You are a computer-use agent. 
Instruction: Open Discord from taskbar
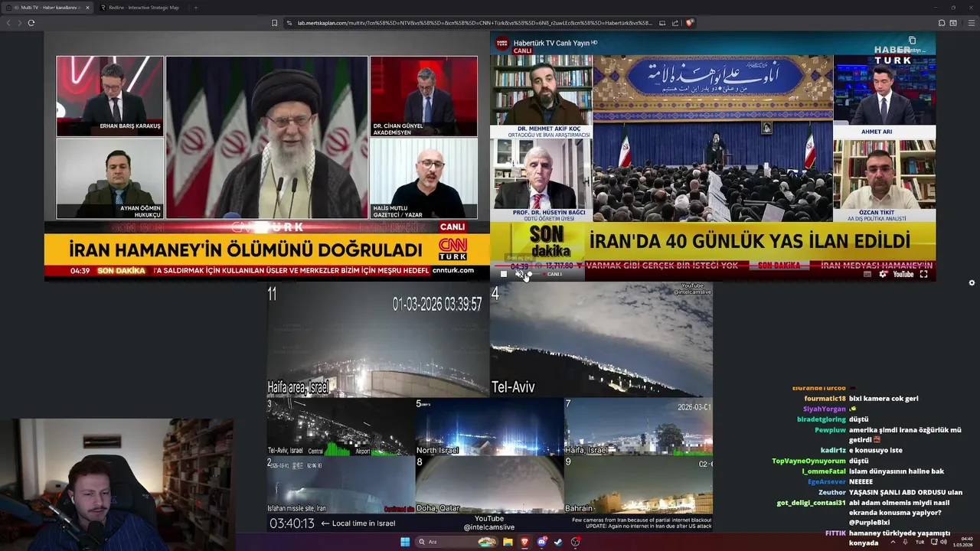(542, 542)
